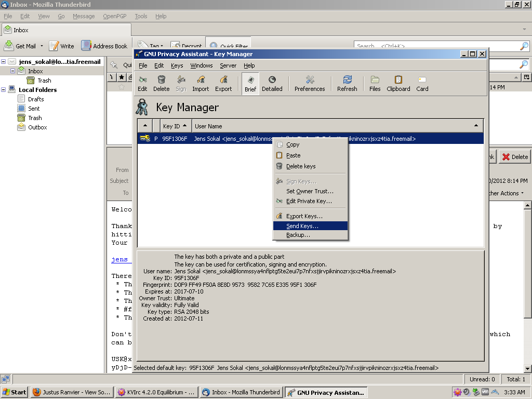Open the Trash folder under Local Folders
Image resolution: width=532 pixels, height=399 pixels.
(35, 118)
